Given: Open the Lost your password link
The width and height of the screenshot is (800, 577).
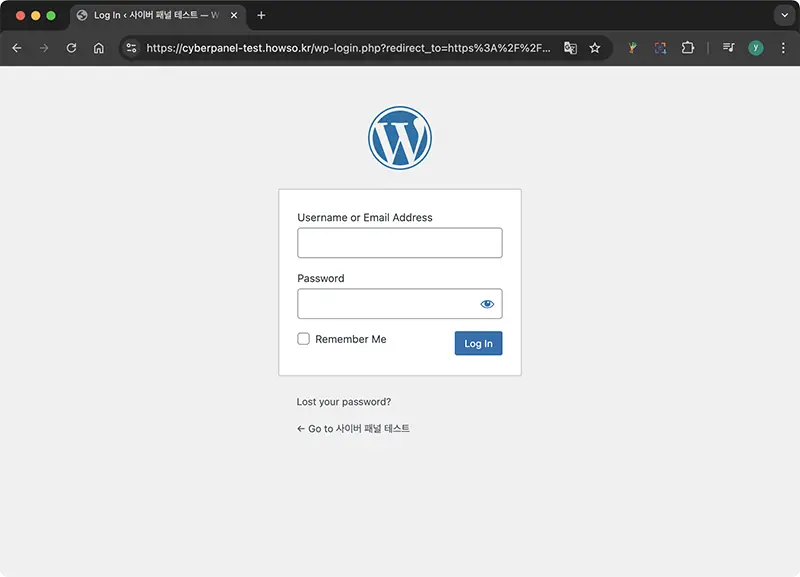Looking at the screenshot, I should (x=344, y=402).
